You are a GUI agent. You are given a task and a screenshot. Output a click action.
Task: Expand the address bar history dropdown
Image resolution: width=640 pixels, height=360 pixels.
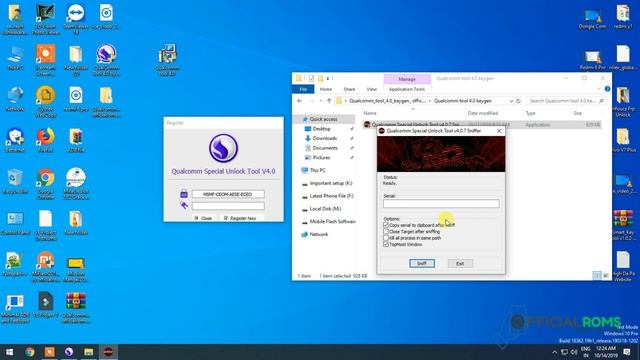coord(511,101)
